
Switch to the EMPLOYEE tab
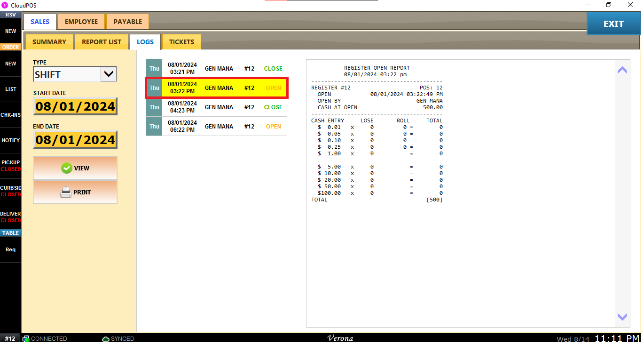tap(81, 22)
